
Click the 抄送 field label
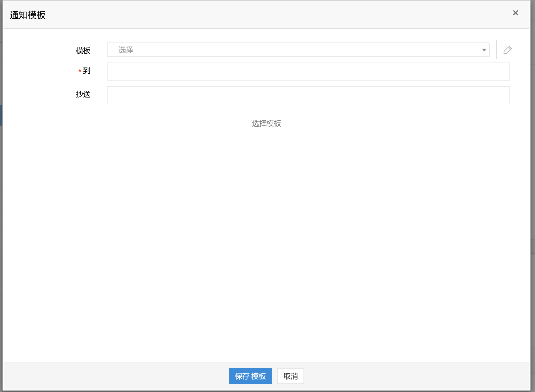(83, 94)
